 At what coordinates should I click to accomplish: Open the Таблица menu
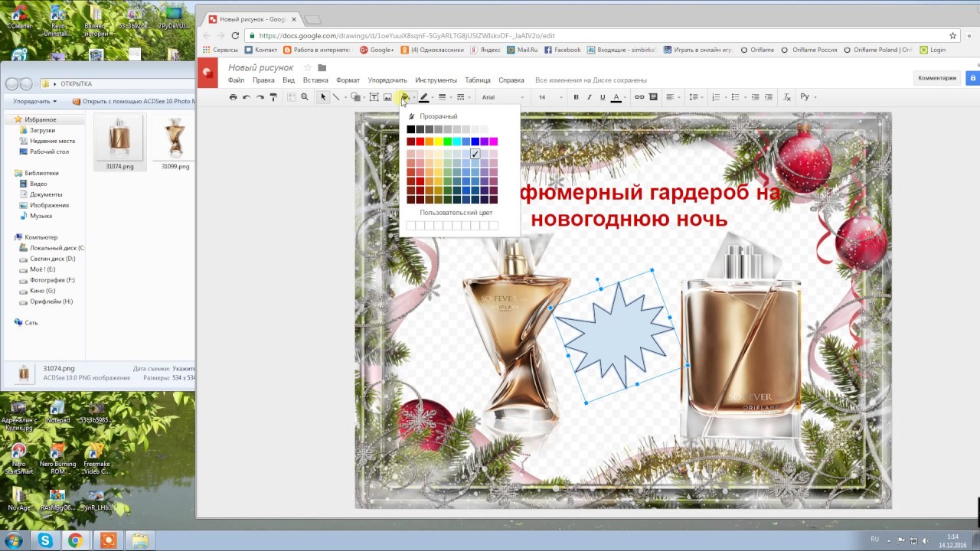click(478, 80)
